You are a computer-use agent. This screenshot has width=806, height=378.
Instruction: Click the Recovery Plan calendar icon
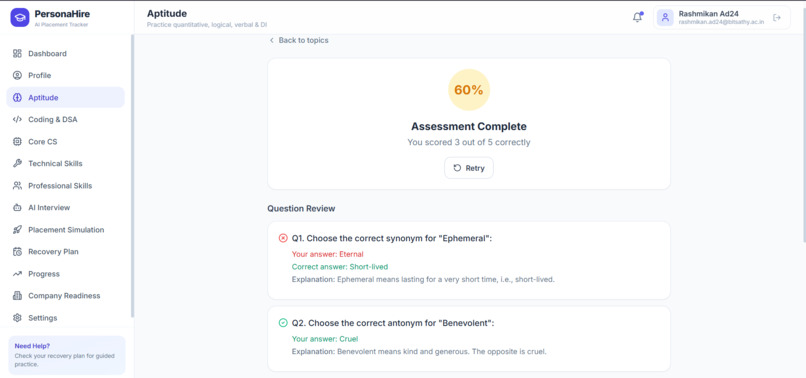[17, 251]
